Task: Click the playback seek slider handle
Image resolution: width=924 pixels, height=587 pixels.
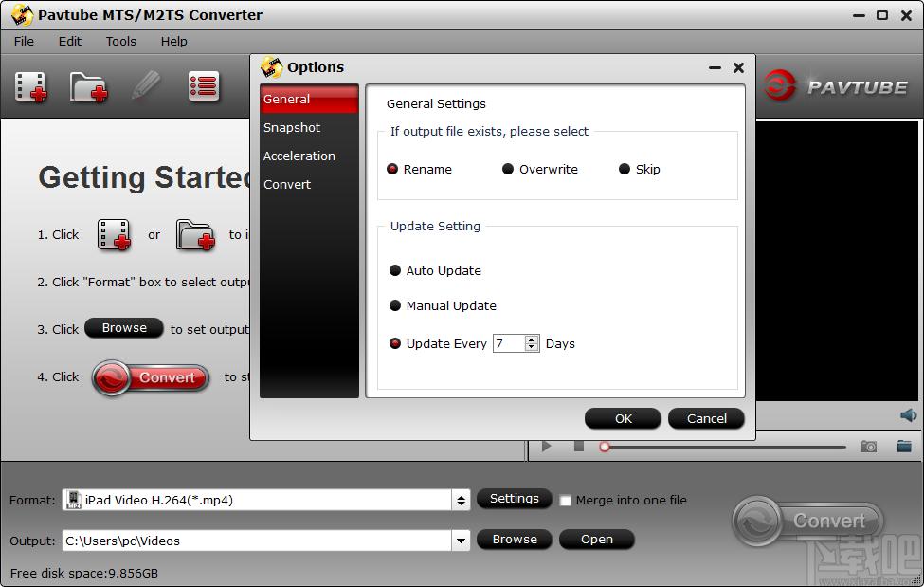Action: (604, 448)
